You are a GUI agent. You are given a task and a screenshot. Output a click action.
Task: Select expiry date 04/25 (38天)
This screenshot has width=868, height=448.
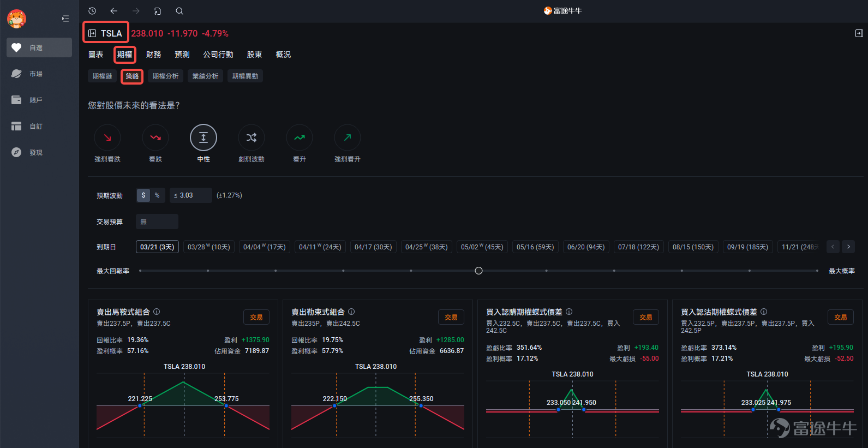(427, 247)
